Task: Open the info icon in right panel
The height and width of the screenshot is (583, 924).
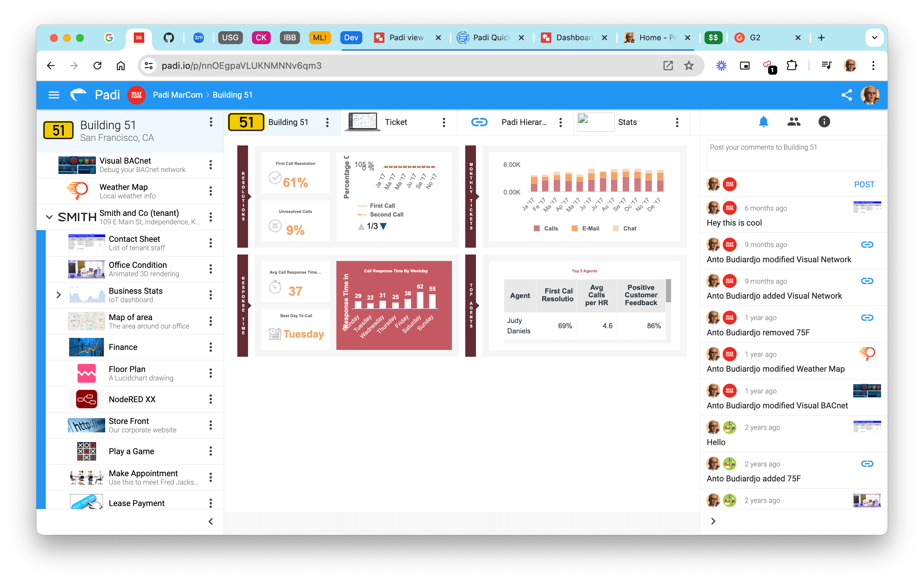Action: tap(824, 122)
